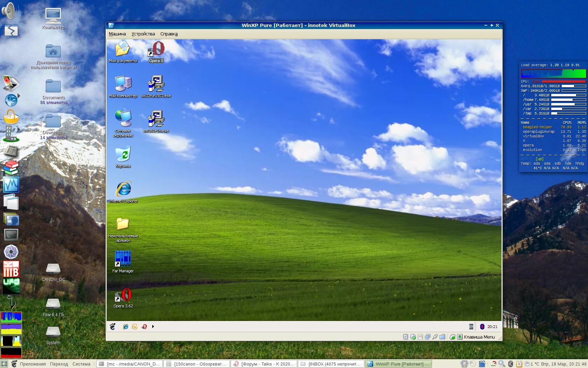Click the Клавиша Menu host key label
Viewport: 588px width, 368px height.
click(x=479, y=337)
